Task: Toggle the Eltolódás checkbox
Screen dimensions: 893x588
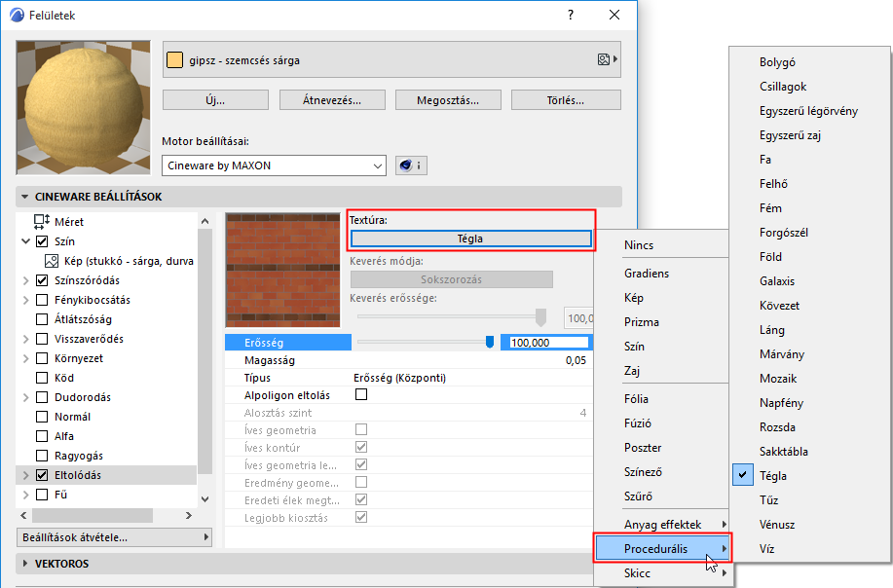Action: pos(42,475)
